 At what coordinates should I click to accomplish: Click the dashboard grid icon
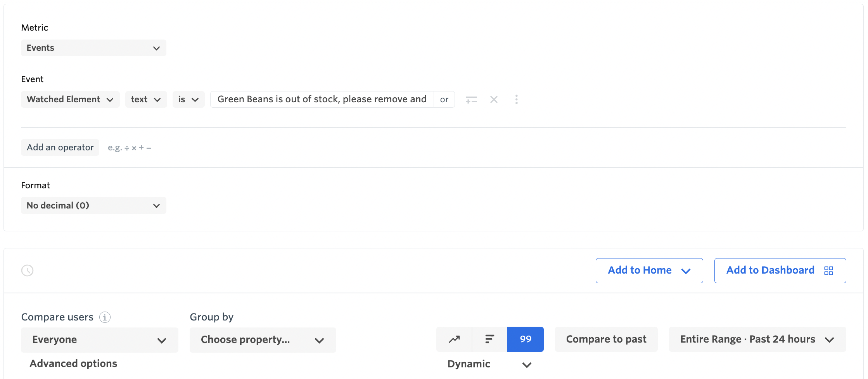click(828, 270)
